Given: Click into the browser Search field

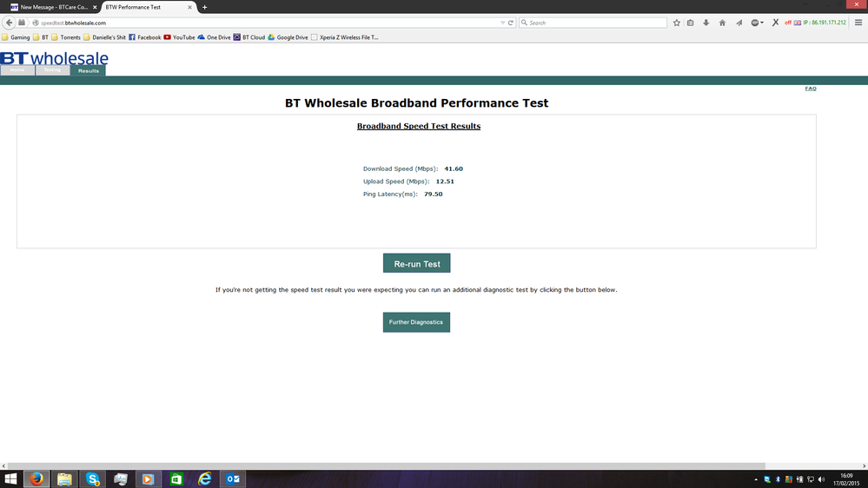Looking at the screenshot, I should click(x=593, y=23).
